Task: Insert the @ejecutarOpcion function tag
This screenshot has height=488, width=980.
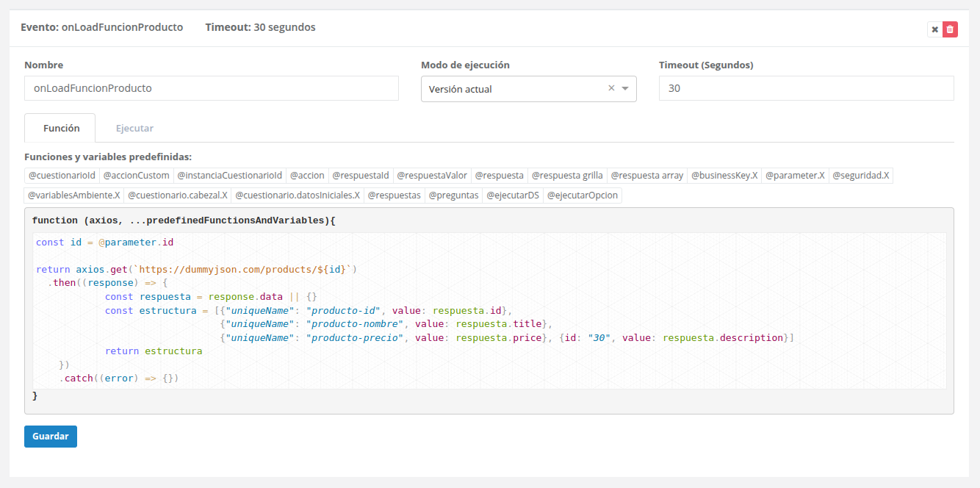Action: point(583,195)
